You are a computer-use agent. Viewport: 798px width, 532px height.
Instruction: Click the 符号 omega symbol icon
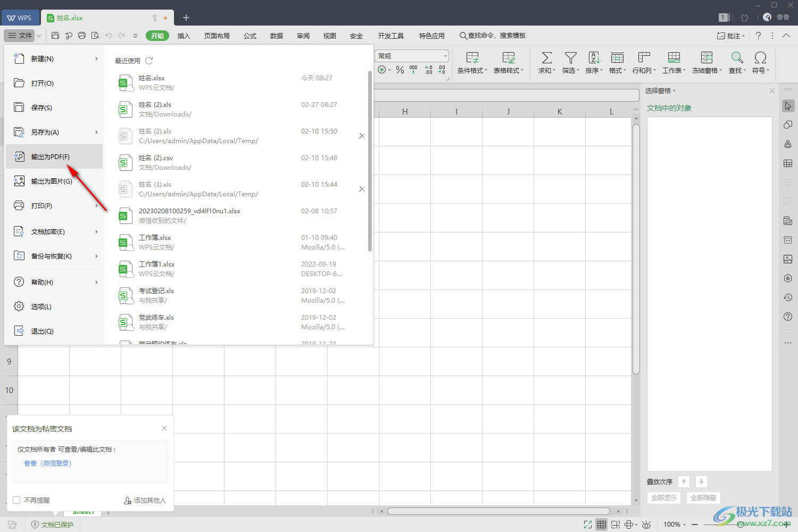coord(760,57)
